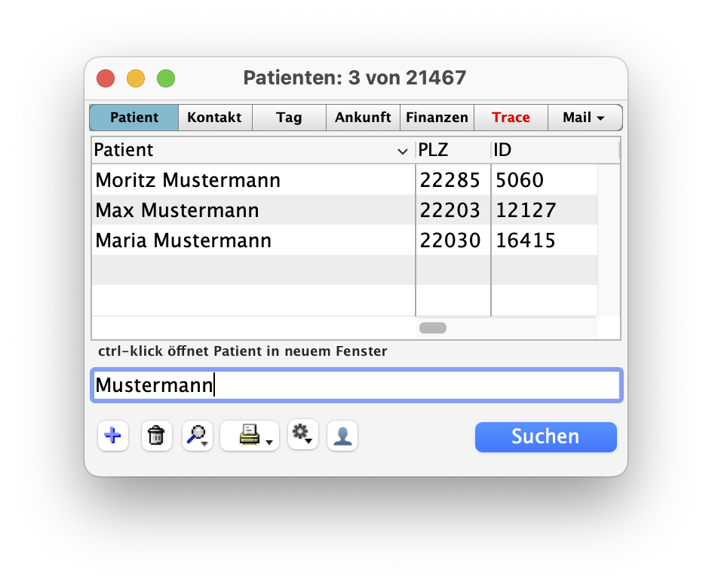Screen dimensions: 712x588
Task: Click the trash can delete icon
Action: 156,436
